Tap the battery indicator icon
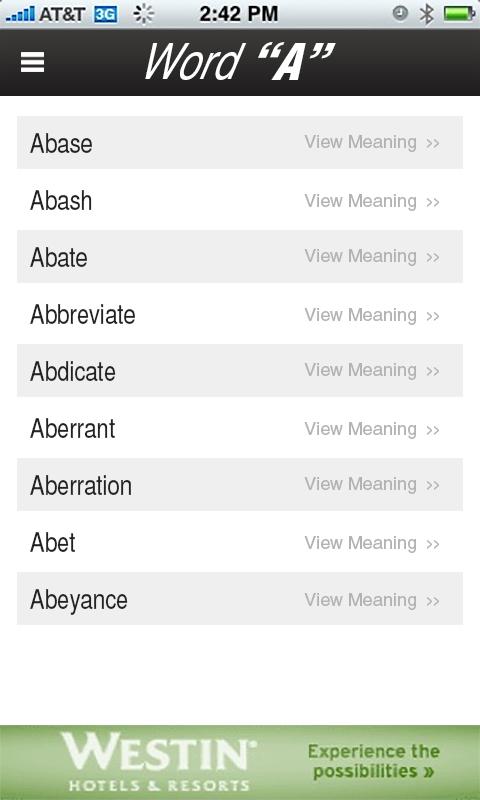This screenshot has width=480, height=800. pos(459,14)
